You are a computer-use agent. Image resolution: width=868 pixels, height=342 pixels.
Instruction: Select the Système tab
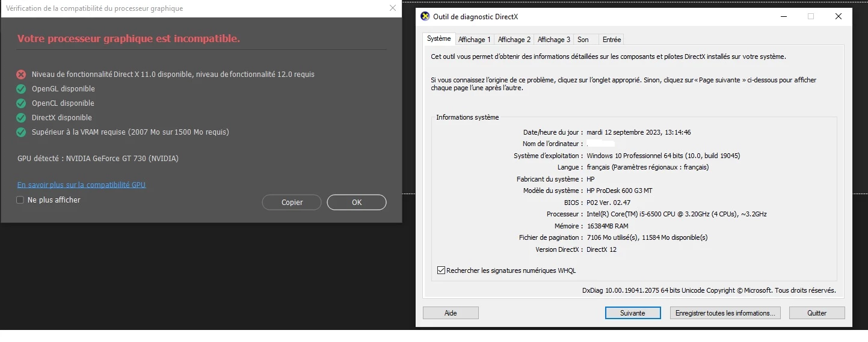point(439,38)
